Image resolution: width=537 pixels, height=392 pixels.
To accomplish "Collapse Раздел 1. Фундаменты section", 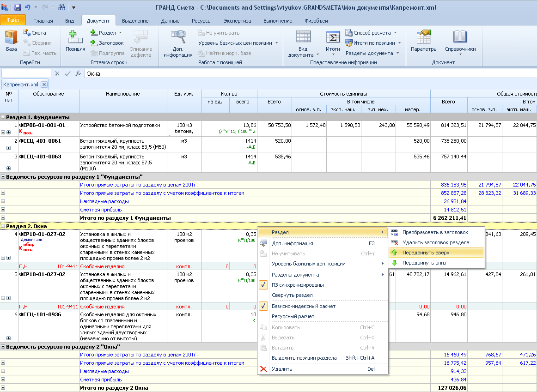I will [x=3, y=117].
